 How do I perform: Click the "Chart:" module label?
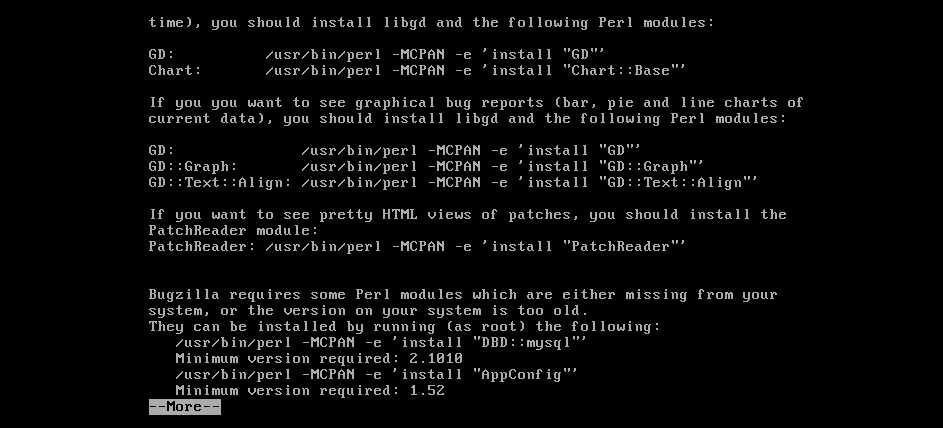175,70
